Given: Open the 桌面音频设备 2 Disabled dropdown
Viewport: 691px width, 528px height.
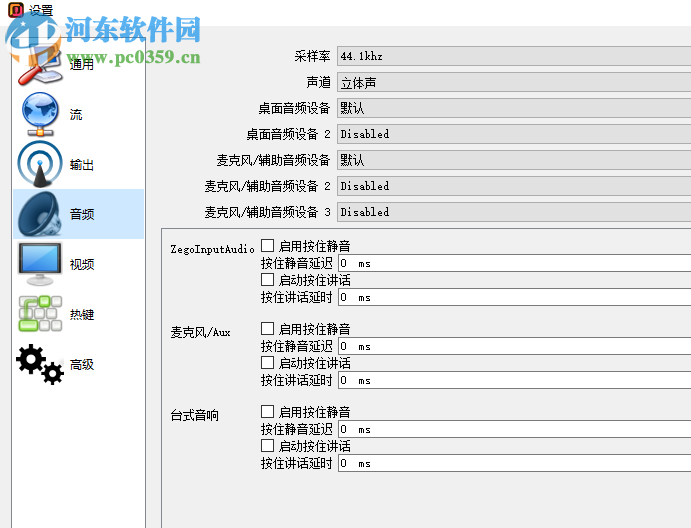Looking at the screenshot, I should (x=514, y=134).
